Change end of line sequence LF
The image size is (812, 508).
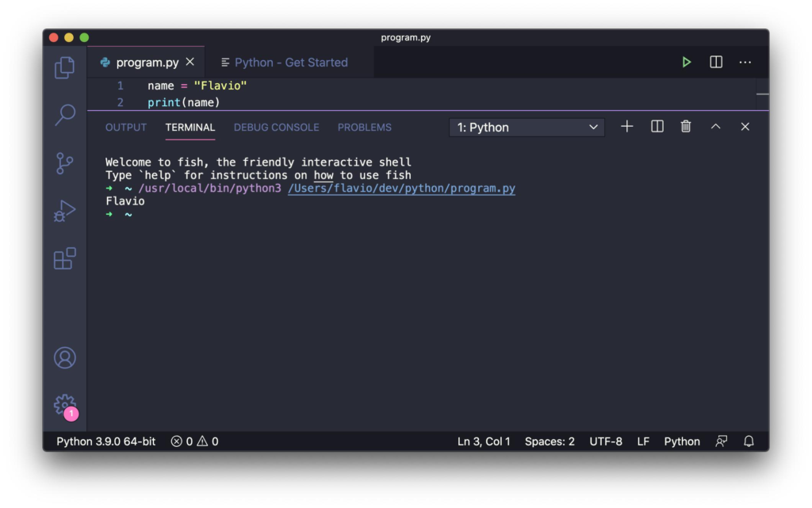tap(643, 441)
